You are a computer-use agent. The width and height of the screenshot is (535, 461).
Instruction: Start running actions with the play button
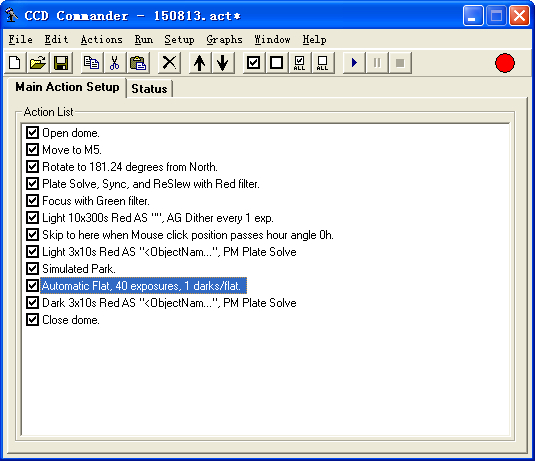coord(354,63)
